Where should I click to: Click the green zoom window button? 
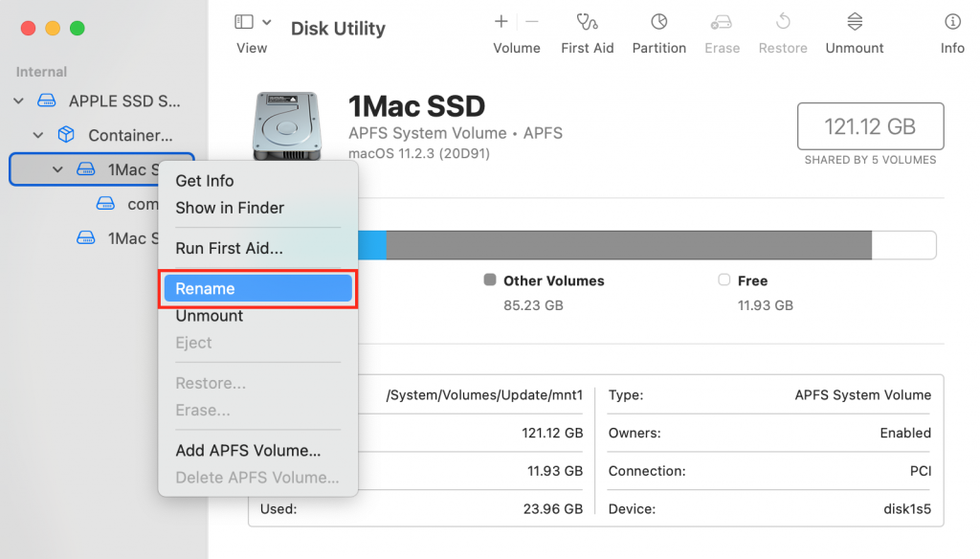[x=77, y=28]
